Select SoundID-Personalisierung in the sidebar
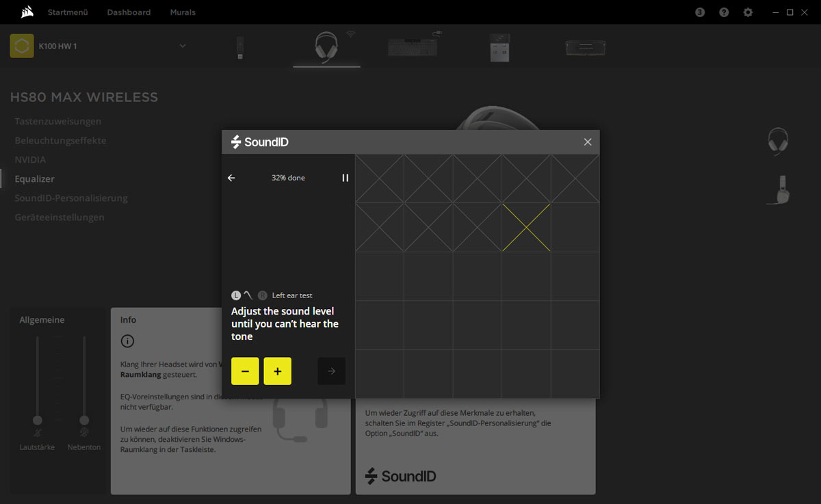 coord(71,198)
